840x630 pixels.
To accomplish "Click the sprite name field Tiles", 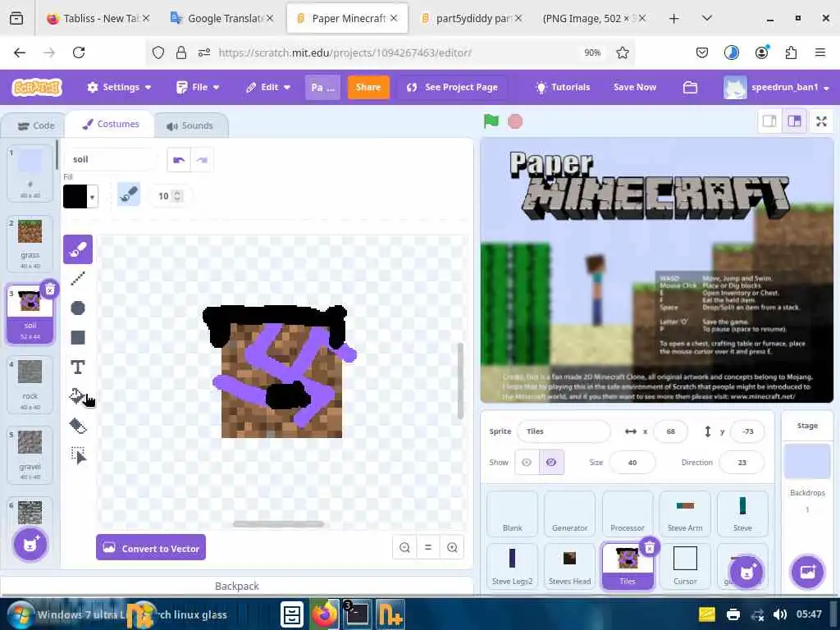I will 564,431.
